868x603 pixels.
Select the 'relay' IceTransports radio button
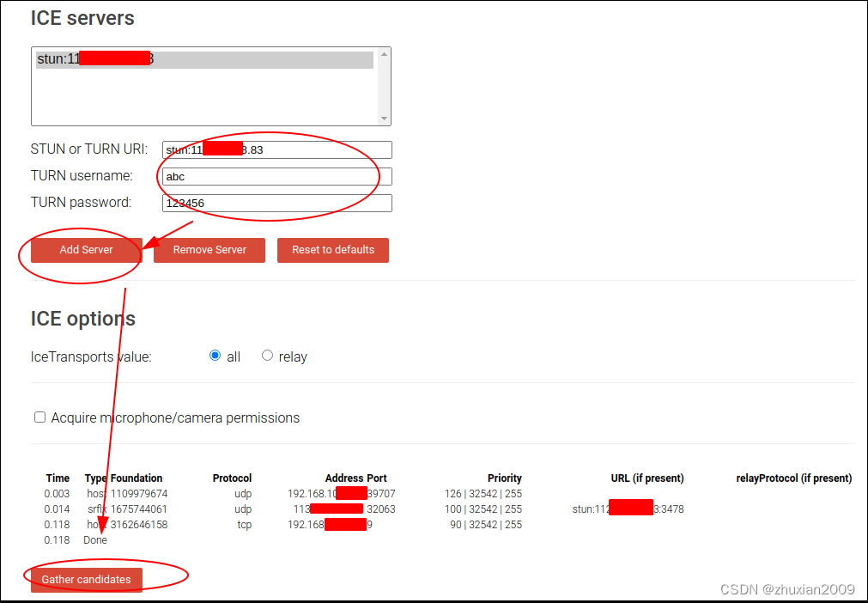(x=265, y=355)
